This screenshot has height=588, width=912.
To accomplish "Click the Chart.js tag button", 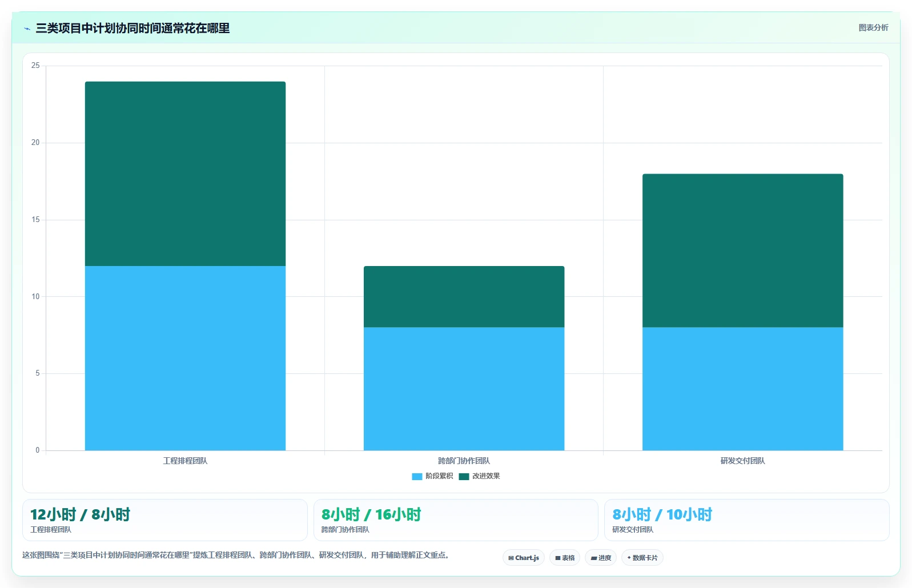I will [x=524, y=558].
